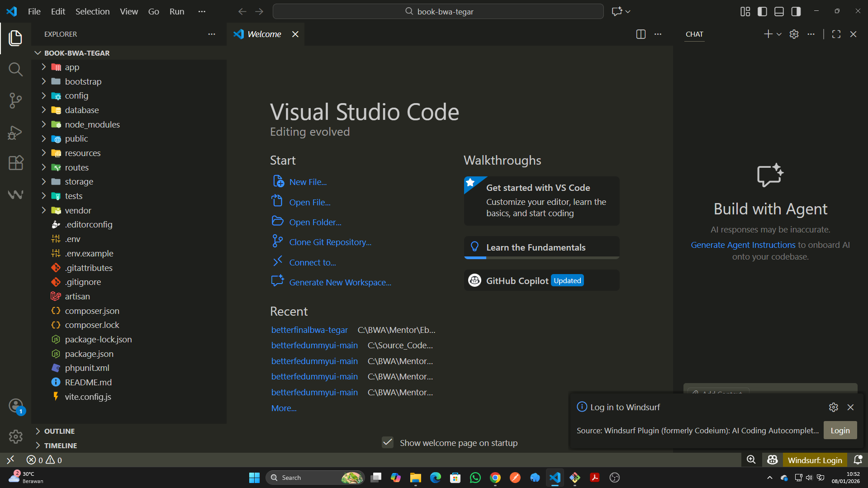This screenshot has height=488, width=868.
Task: Open the new chat dropdown arrow
Action: 779,34
